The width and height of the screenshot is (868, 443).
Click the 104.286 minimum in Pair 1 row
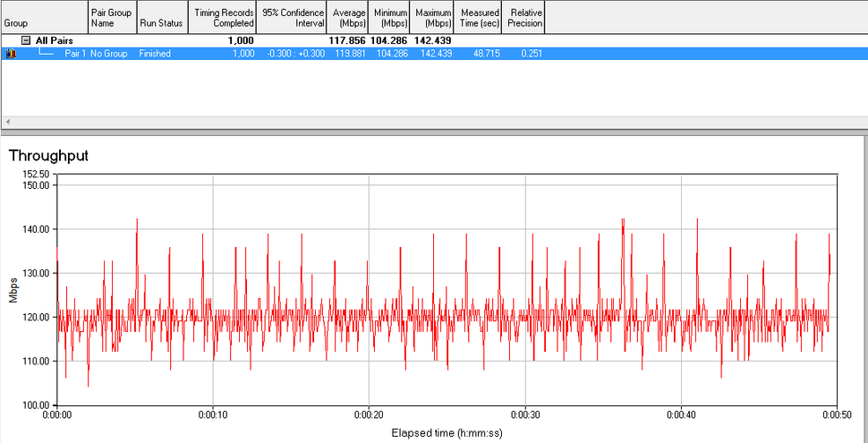[x=391, y=54]
